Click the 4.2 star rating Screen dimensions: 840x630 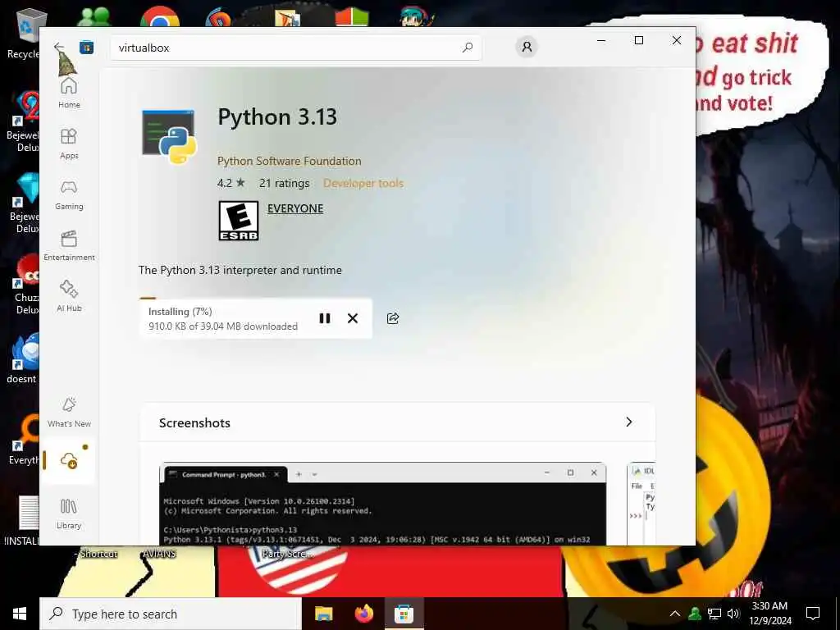(x=231, y=183)
